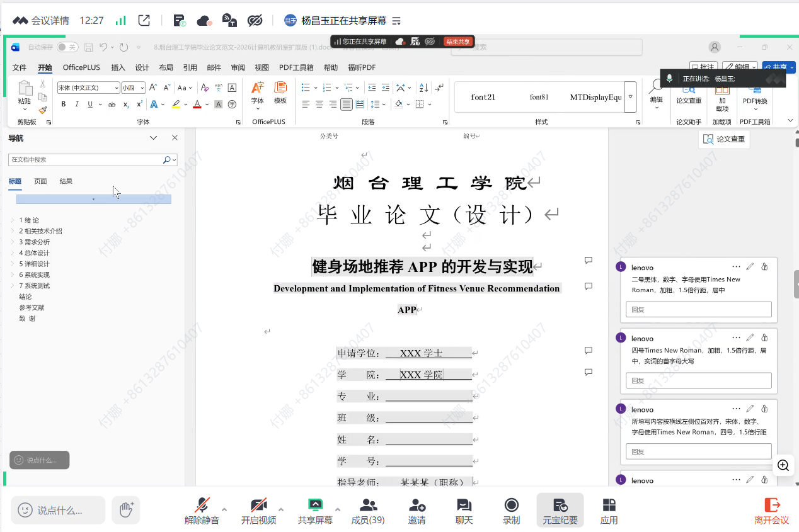
Task: Toggle the 自动保存 autosave switch
Action: point(67,47)
